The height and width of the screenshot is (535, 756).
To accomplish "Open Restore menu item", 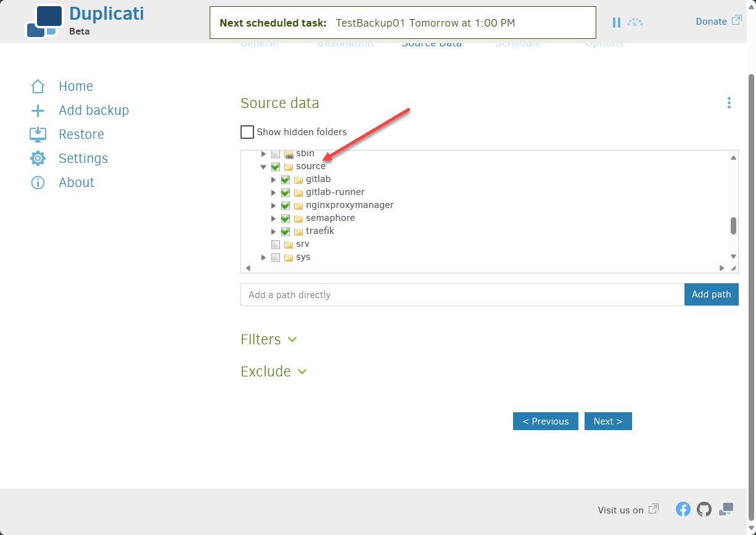I will [x=81, y=135].
